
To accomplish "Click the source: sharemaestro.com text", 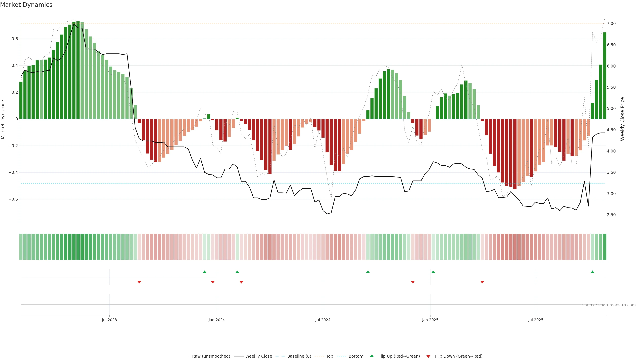I will tap(609, 305).
